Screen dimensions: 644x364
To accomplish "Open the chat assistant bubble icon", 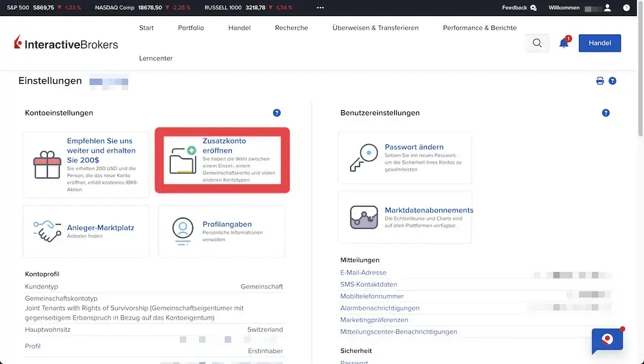I will 607,341.
